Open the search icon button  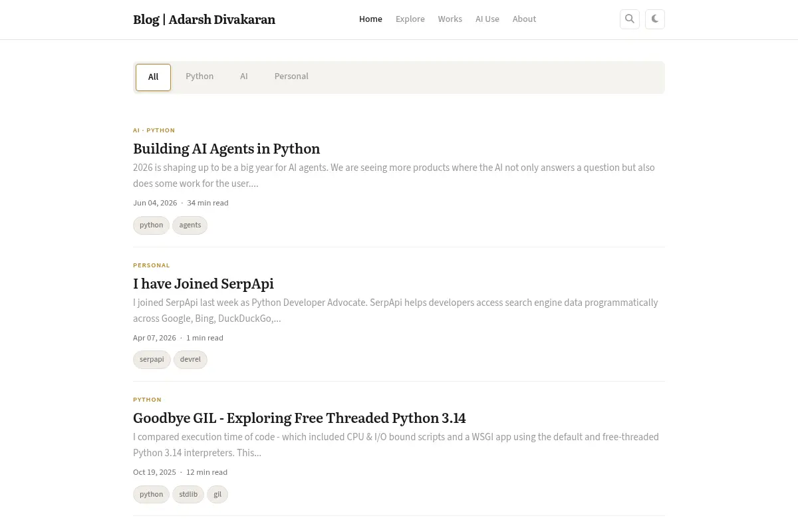(x=630, y=19)
